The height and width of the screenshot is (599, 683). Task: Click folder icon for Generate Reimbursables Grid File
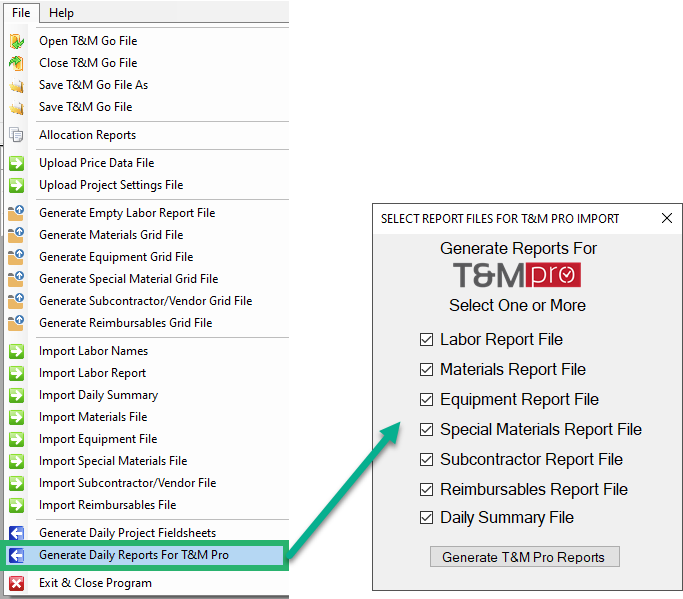click(x=17, y=323)
